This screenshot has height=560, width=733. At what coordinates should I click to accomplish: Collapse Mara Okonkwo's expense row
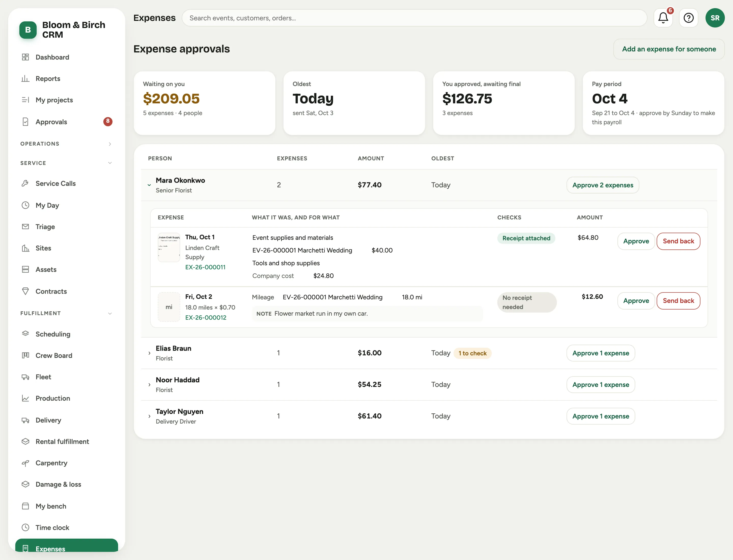tap(149, 185)
